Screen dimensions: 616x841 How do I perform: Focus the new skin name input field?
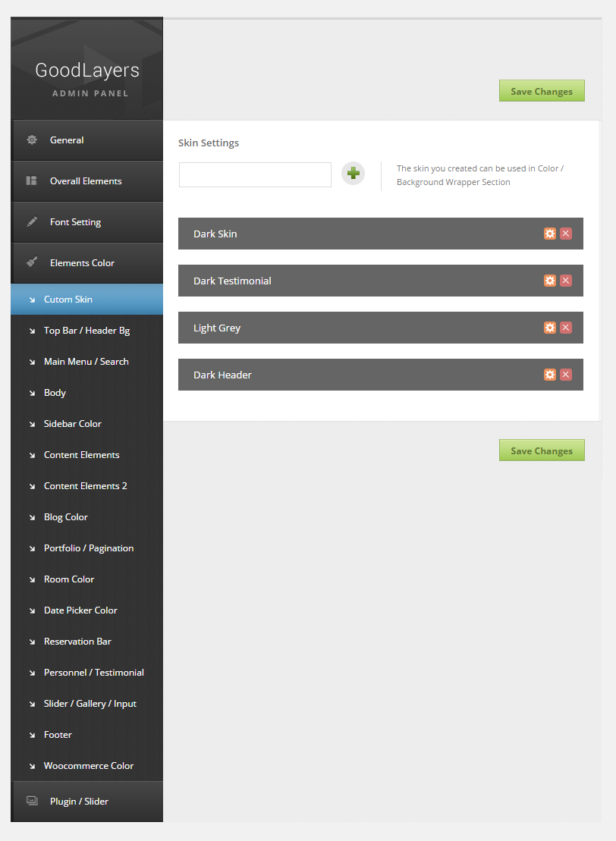pos(255,175)
